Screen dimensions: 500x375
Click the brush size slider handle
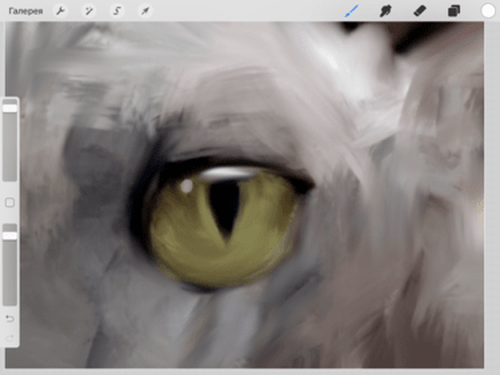[x=10, y=108]
